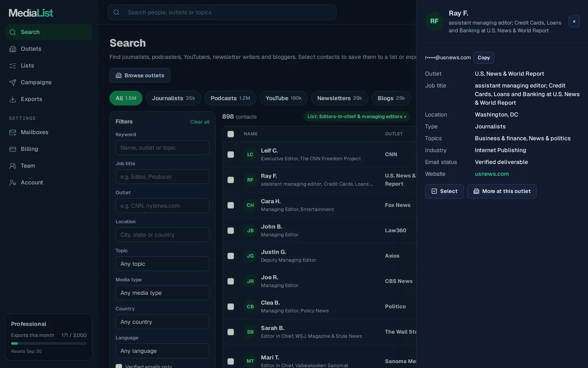The height and width of the screenshot is (368, 588).
Task: Switch to the Newsletters tab
Action: 340,98
